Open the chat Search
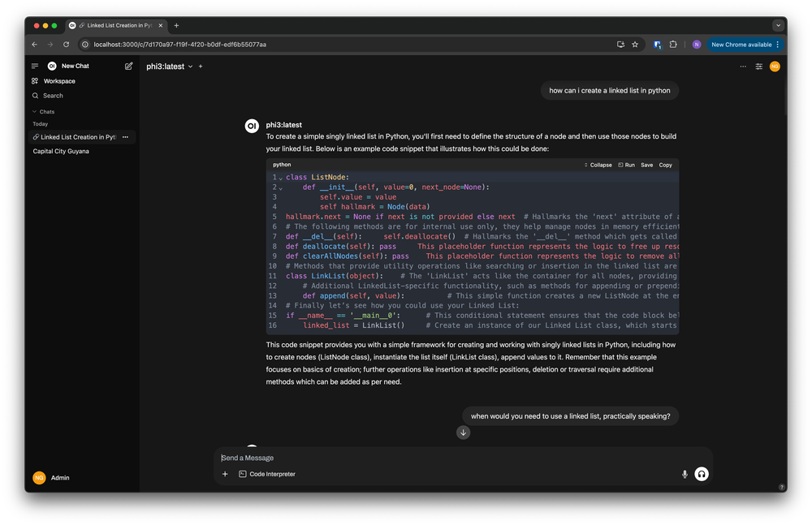The width and height of the screenshot is (812, 525). coord(50,96)
